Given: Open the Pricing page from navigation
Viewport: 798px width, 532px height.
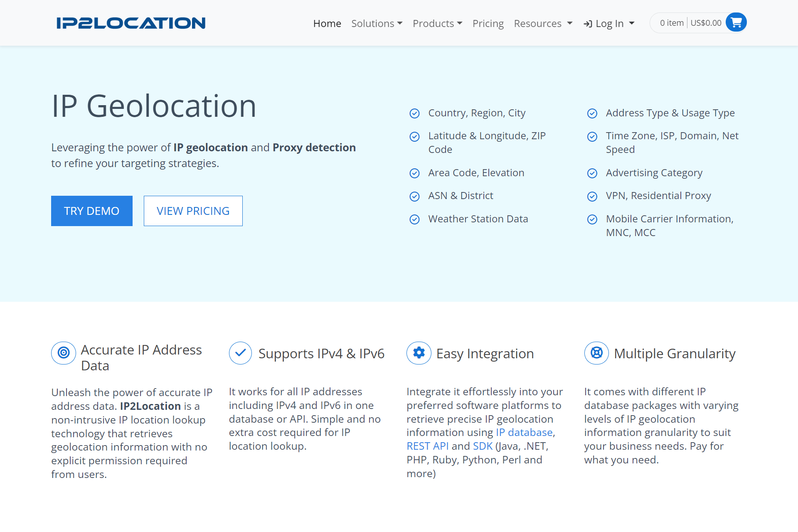Looking at the screenshot, I should click(488, 24).
